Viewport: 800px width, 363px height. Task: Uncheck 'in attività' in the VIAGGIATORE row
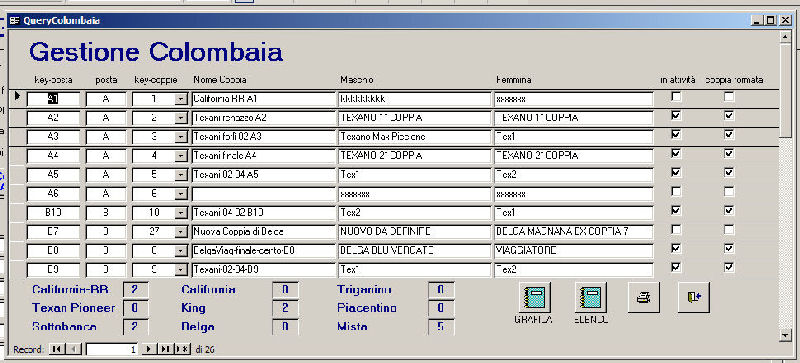coord(676,248)
